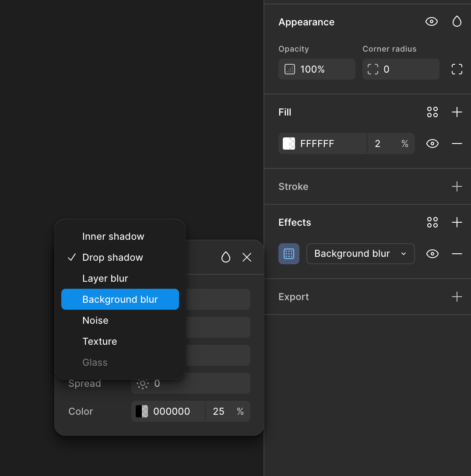Image resolution: width=471 pixels, height=476 pixels.
Task: Click the blend mode droplet in Appearance
Action: tap(457, 22)
